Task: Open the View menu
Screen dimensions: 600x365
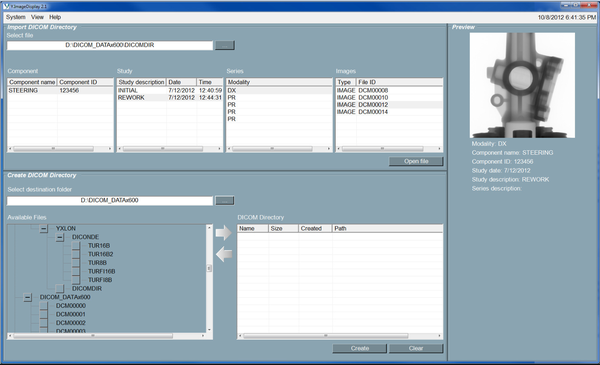Action: pos(37,17)
